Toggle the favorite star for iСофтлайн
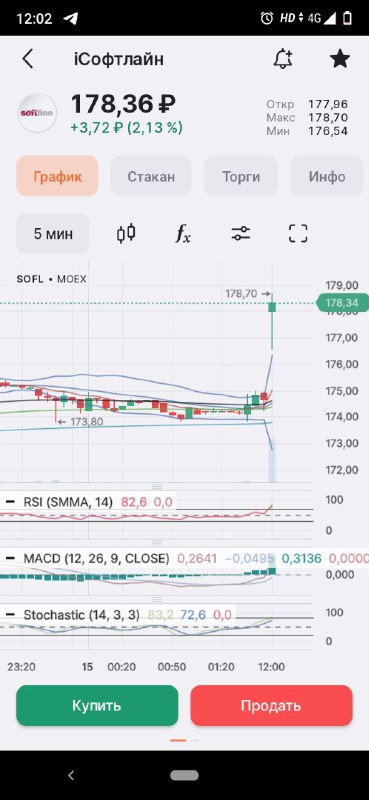 (340, 59)
